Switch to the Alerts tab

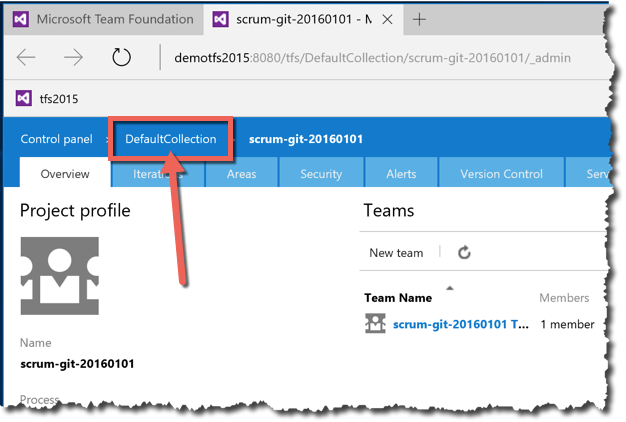coord(401,174)
